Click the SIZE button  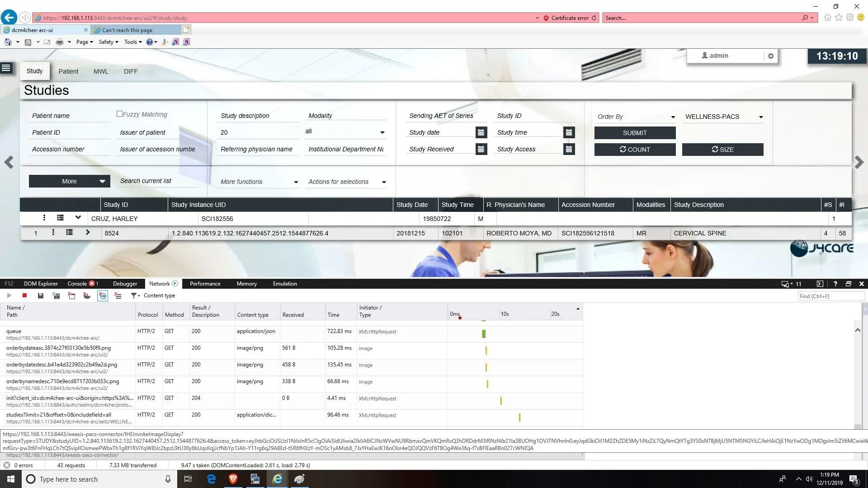point(722,150)
